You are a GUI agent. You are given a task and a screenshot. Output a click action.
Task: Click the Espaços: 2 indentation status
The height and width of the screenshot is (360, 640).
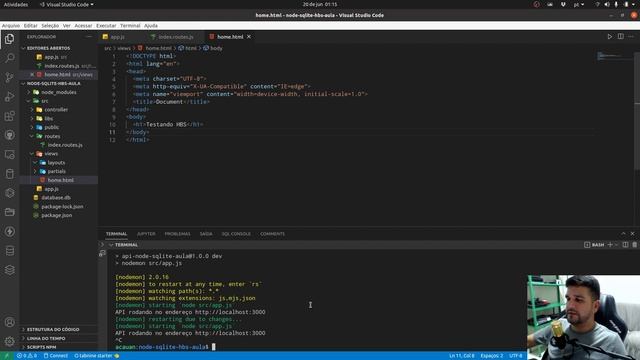click(491, 356)
